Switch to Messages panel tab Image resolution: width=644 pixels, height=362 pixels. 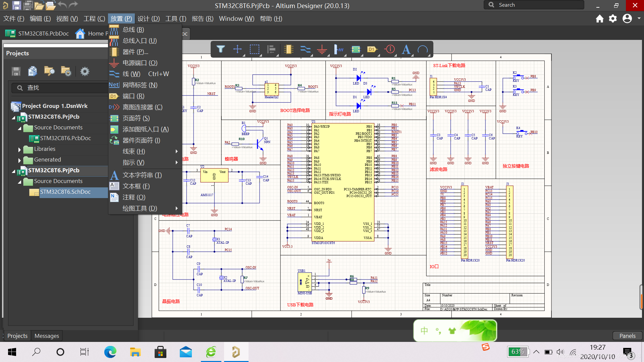coord(47,336)
